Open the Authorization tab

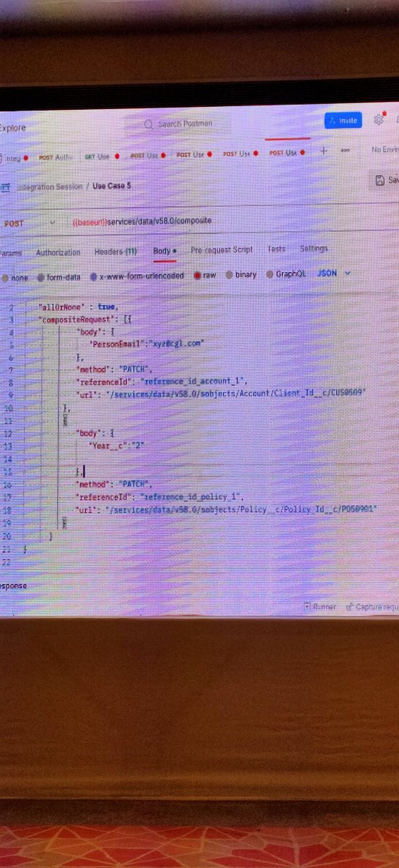click(59, 252)
